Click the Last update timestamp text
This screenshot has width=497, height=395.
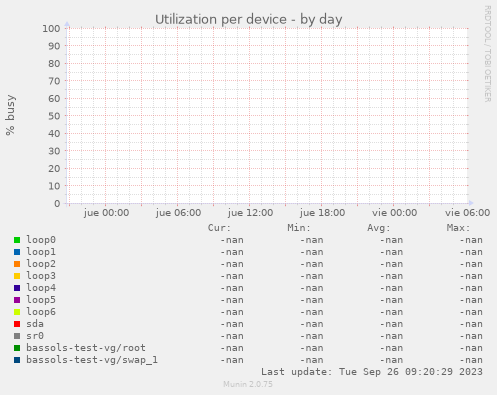pyautogui.click(x=372, y=372)
